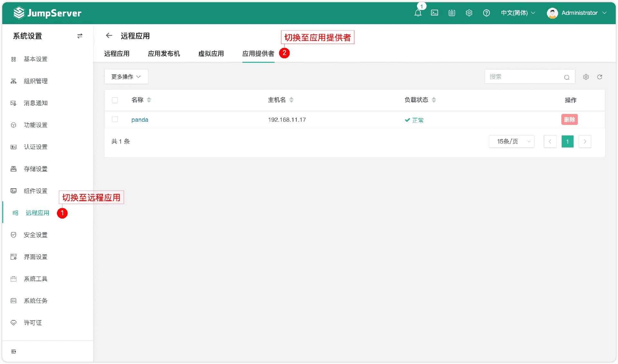Open the 15条/页 page size selector
The height and width of the screenshot is (364, 618).
pos(511,141)
